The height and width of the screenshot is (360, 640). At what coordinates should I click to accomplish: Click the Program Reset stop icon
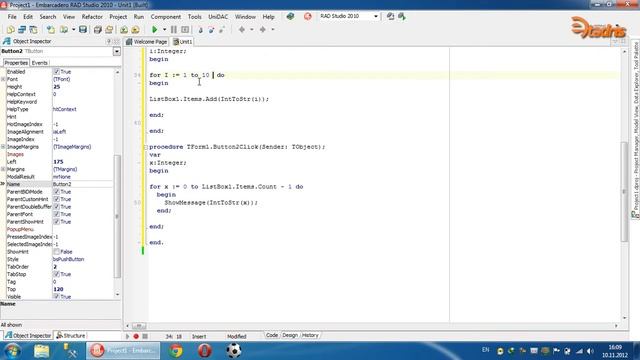(x=185, y=29)
